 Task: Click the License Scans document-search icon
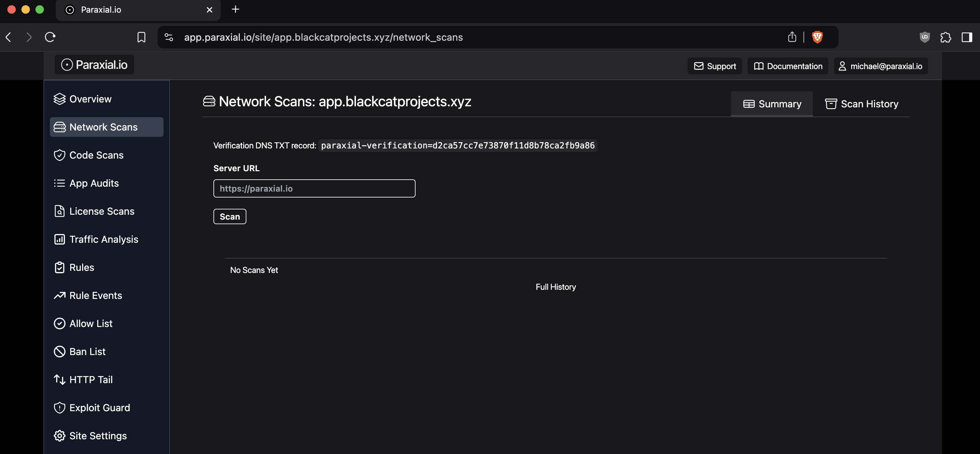59,211
